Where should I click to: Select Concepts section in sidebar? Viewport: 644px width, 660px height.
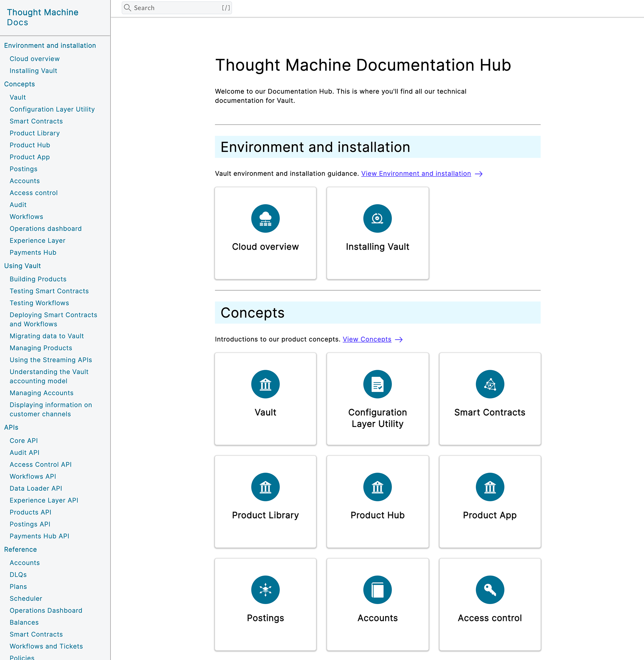pos(19,84)
